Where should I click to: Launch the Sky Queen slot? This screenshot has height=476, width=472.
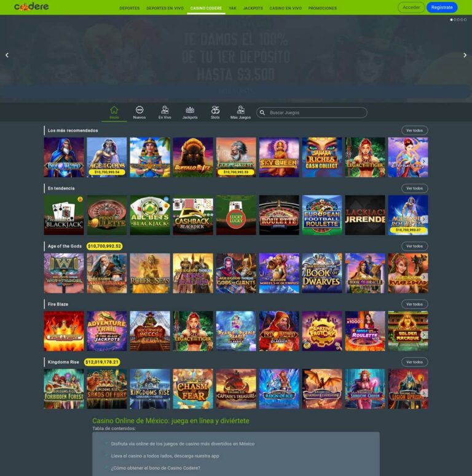coord(279,157)
